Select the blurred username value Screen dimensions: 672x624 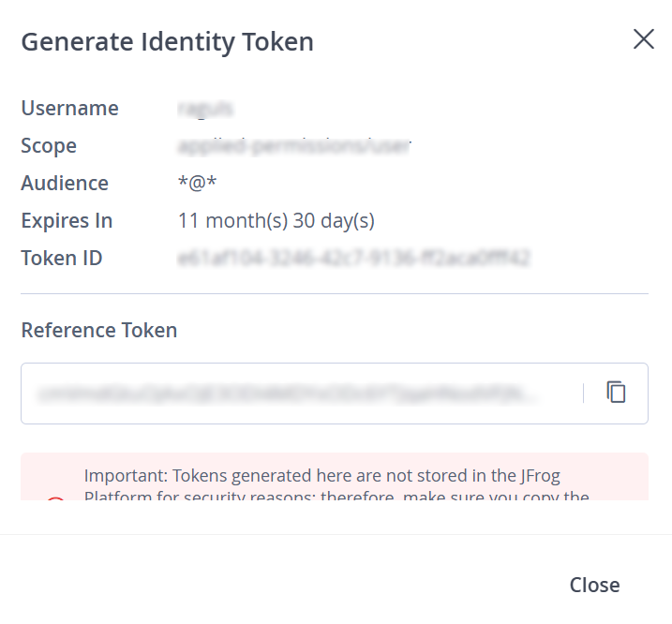pyautogui.click(x=205, y=109)
